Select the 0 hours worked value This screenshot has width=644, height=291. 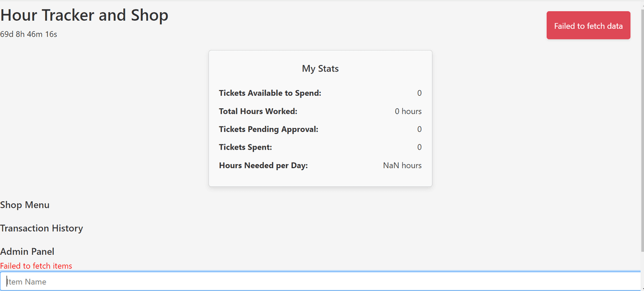point(408,111)
